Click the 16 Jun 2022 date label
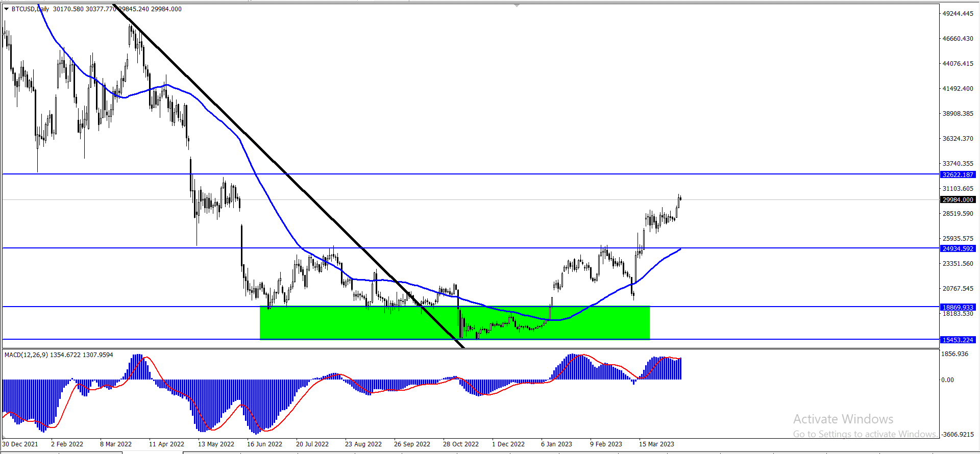Screen dimensions: 980x454 (x=264, y=444)
